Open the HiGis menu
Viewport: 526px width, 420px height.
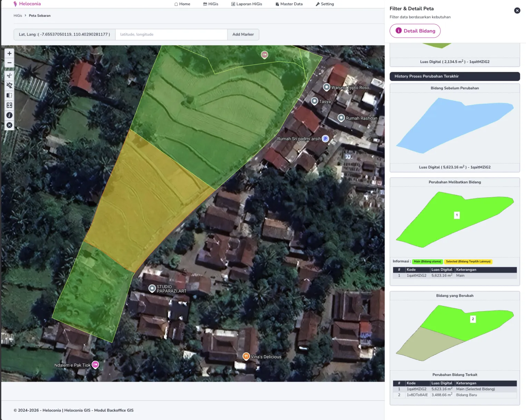click(x=211, y=4)
